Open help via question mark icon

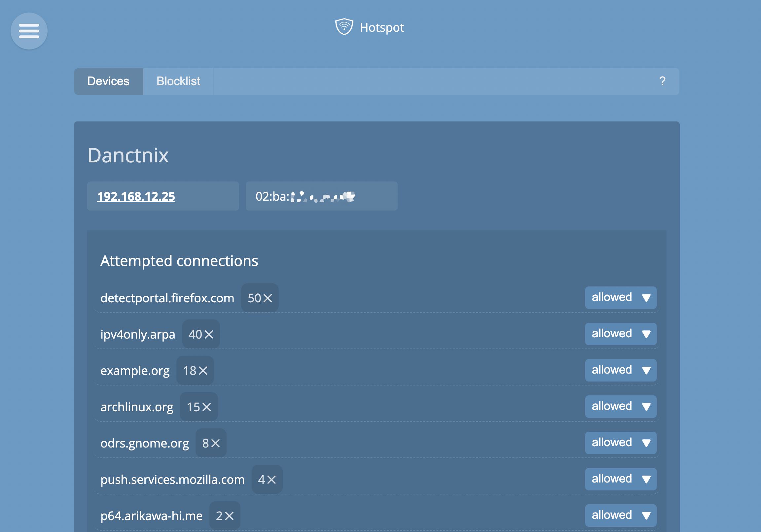coord(662,81)
